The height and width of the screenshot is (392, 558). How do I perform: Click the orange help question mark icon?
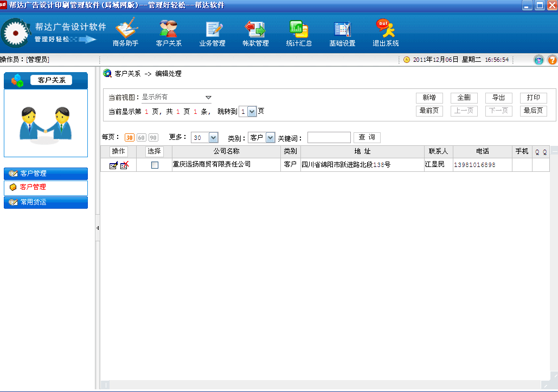point(551,60)
